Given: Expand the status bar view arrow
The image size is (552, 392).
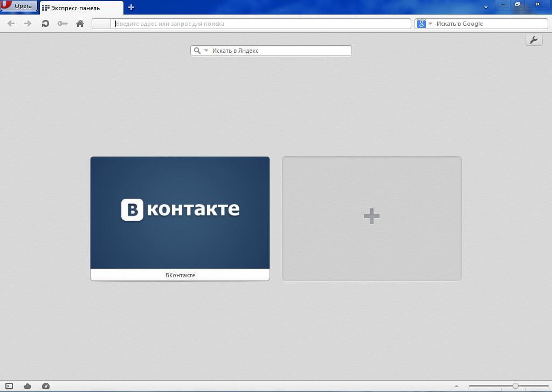Looking at the screenshot, I should pyautogui.click(x=457, y=386).
